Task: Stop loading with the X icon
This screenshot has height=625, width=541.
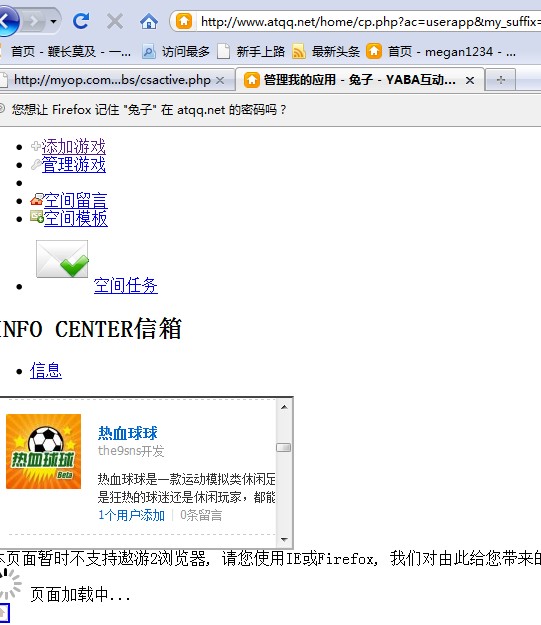Action: click(x=115, y=21)
